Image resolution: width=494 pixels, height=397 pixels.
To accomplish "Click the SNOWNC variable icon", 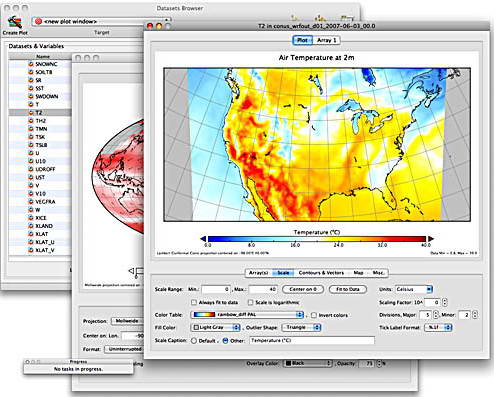I will pyautogui.click(x=31, y=64).
